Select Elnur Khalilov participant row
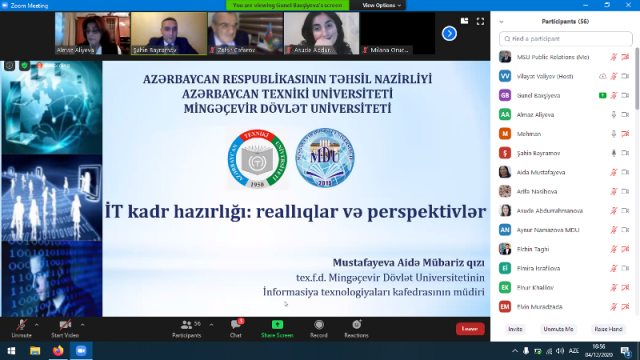640x360 pixels. 565,287
